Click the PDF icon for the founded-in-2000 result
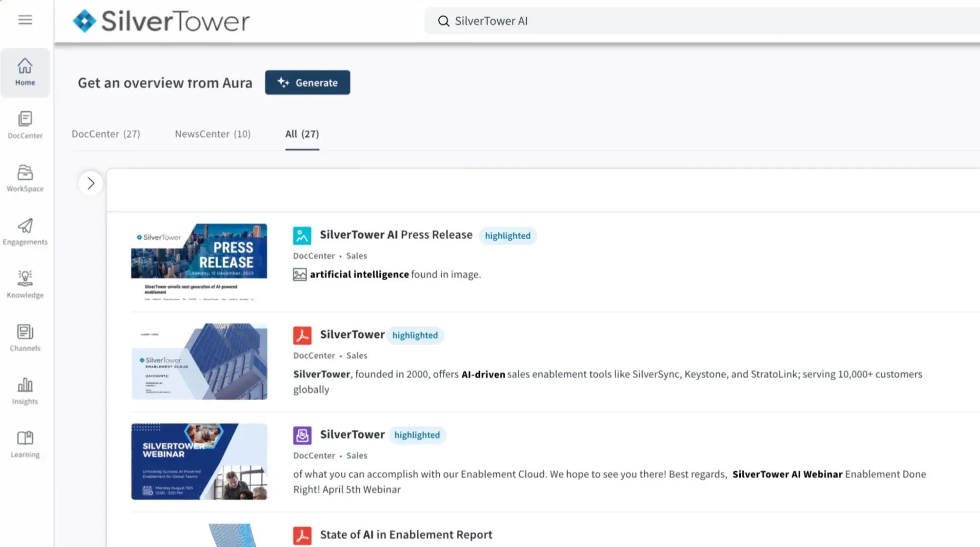The height and width of the screenshot is (547, 980). point(302,336)
